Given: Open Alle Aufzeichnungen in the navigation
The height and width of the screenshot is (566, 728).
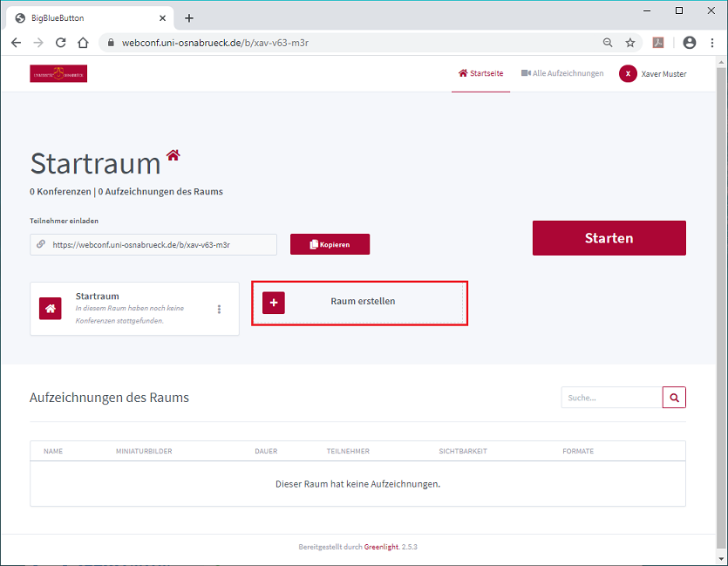Looking at the screenshot, I should tap(562, 73).
